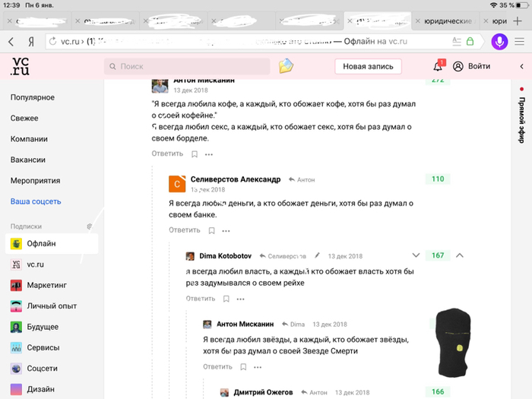Downvote Dima Kotobotov's comment with down chevron

coord(415,255)
